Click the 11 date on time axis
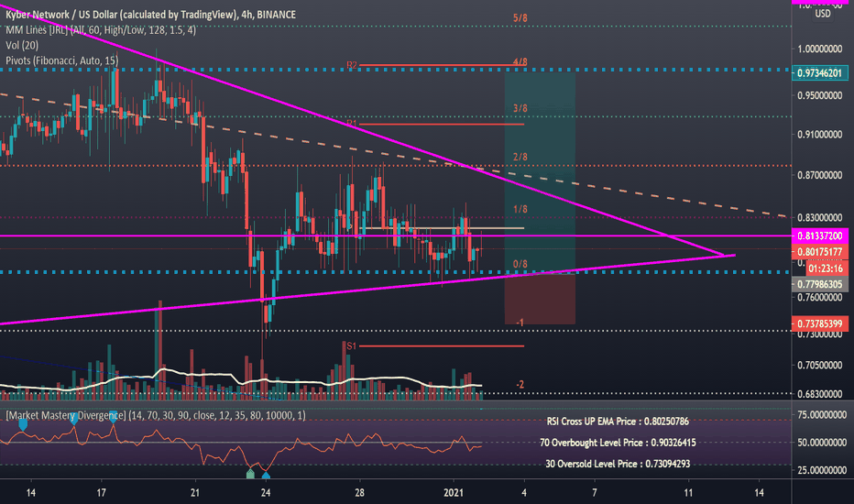 coord(688,493)
